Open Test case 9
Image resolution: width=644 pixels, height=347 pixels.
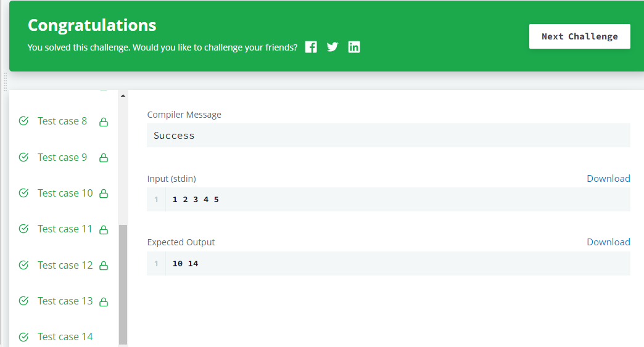[62, 157]
